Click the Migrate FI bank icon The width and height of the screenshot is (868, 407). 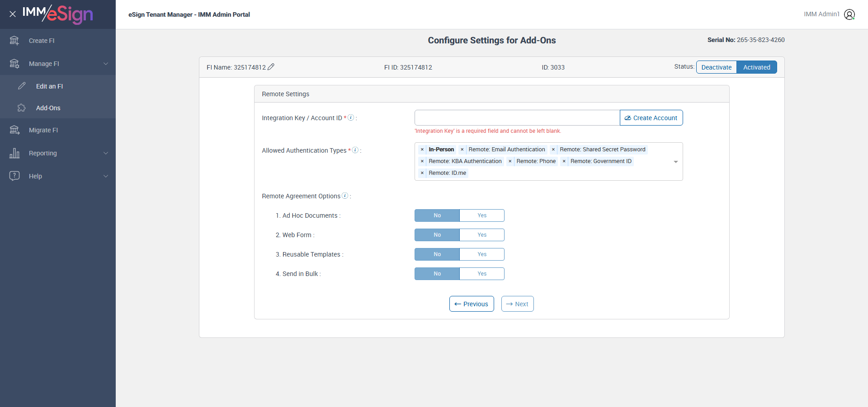coord(14,130)
